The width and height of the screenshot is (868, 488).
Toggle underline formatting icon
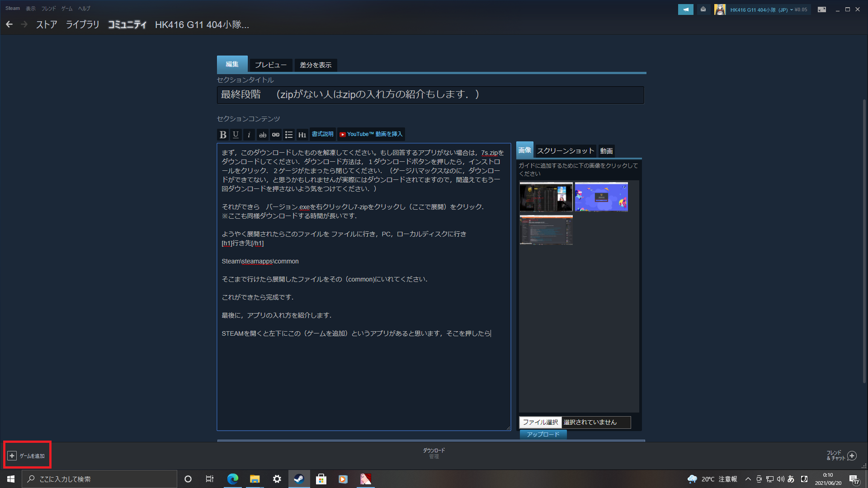coord(236,135)
